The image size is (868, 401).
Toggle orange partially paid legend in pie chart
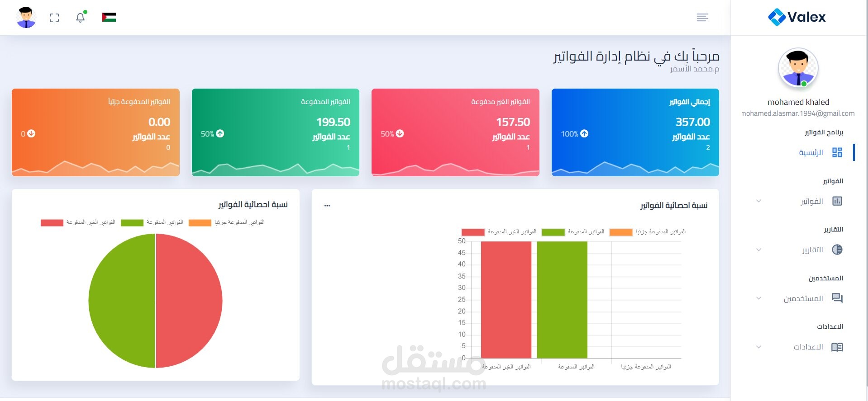point(200,222)
